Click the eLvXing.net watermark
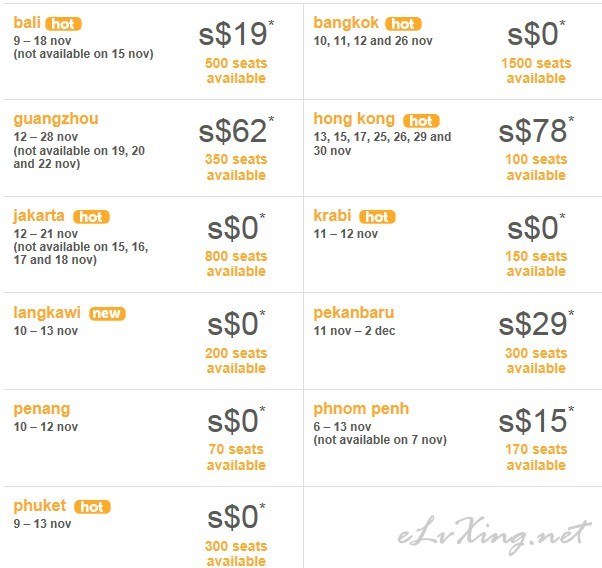Viewport: 602px width, 568px height. [494, 534]
